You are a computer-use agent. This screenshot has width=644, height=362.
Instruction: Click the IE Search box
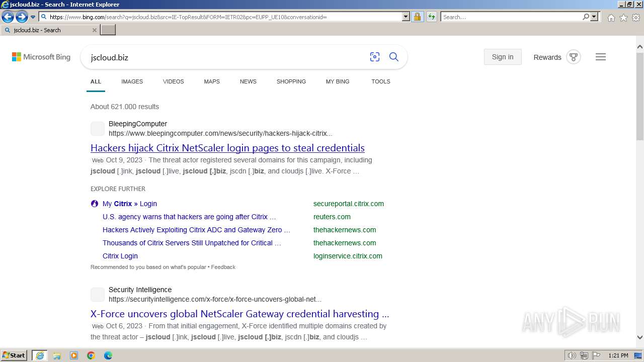[511, 17]
